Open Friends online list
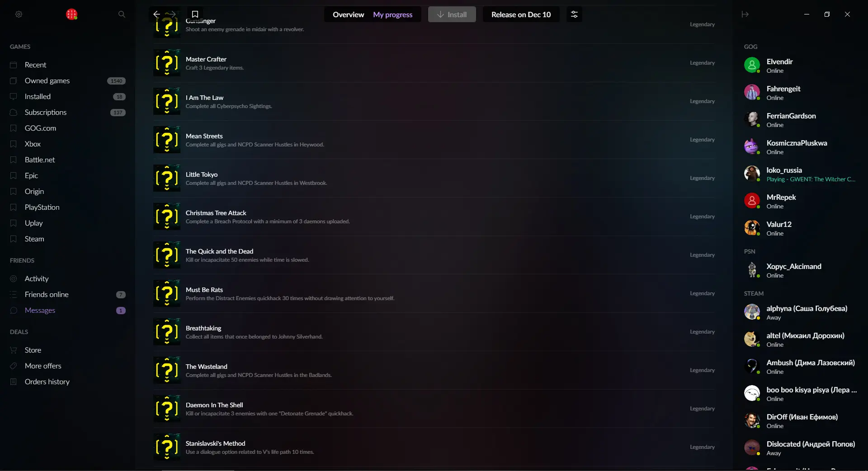Image resolution: width=868 pixels, height=471 pixels. 68,294
